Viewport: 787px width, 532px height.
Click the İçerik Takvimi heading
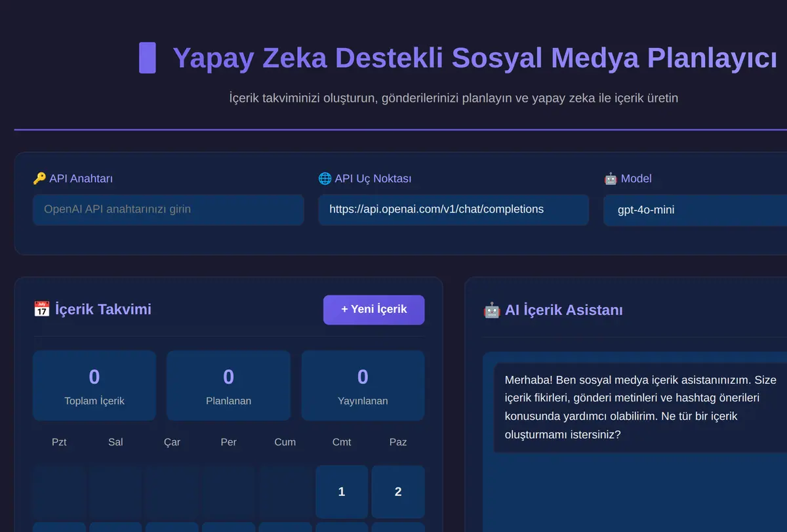tap(103, 309)
